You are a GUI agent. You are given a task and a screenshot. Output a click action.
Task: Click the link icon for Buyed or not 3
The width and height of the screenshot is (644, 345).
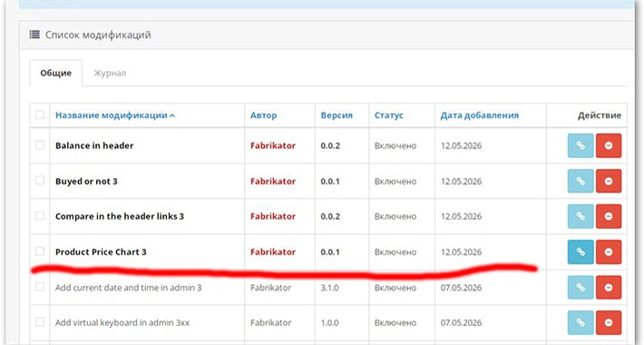coord(581,181)
